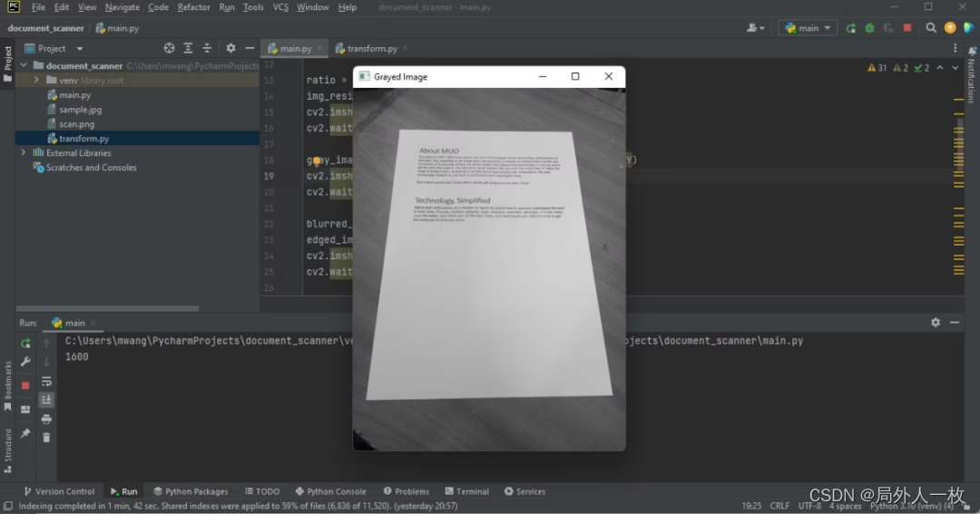The width and height of the screenshot is (980, 514).
Task: Open the main run configuration dropdown
Action: pos(808,28)
